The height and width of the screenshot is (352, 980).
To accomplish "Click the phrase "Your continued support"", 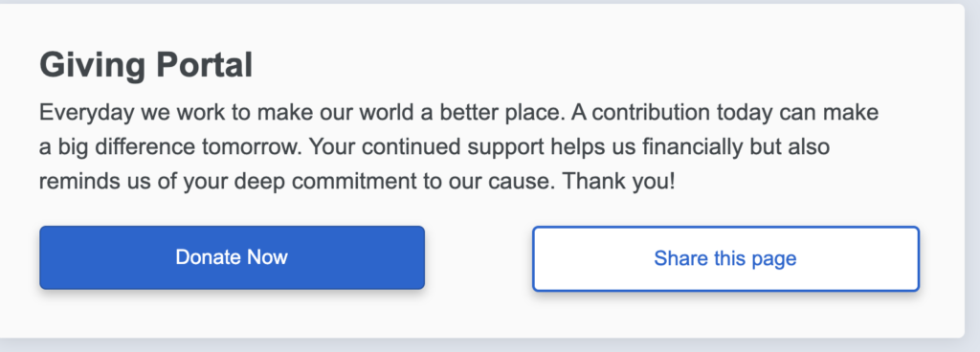I will click(425, 147).
